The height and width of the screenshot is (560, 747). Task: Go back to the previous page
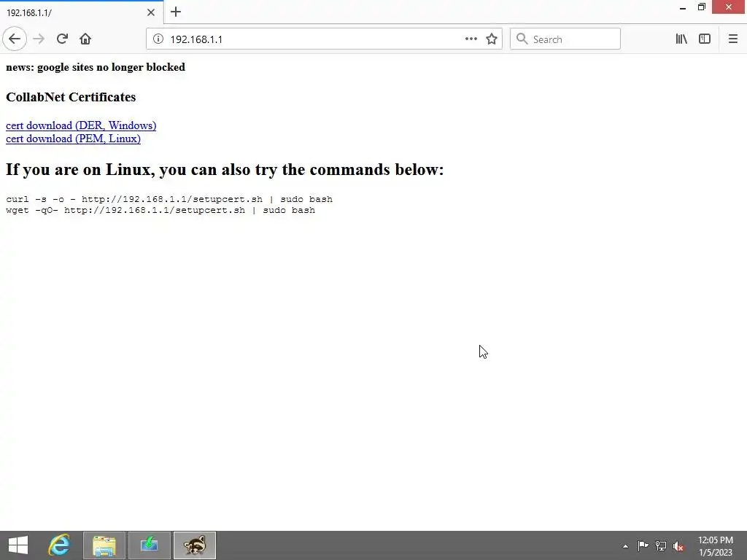15,39
